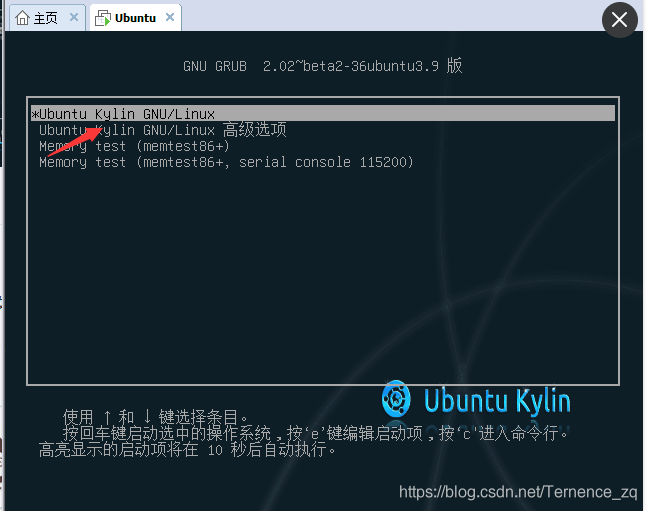Image resolution: width=647 pixels, height=511 pixels.
Task: Click the home icon on 主页 tab
Action: [22, 18]
